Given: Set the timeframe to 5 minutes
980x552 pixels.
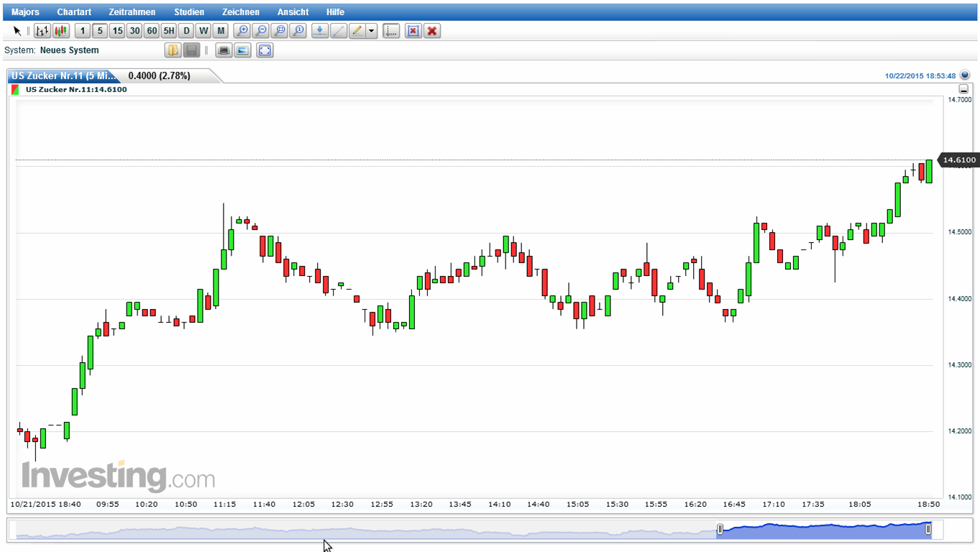Looking at the screenshot, I should click(100, 31).
